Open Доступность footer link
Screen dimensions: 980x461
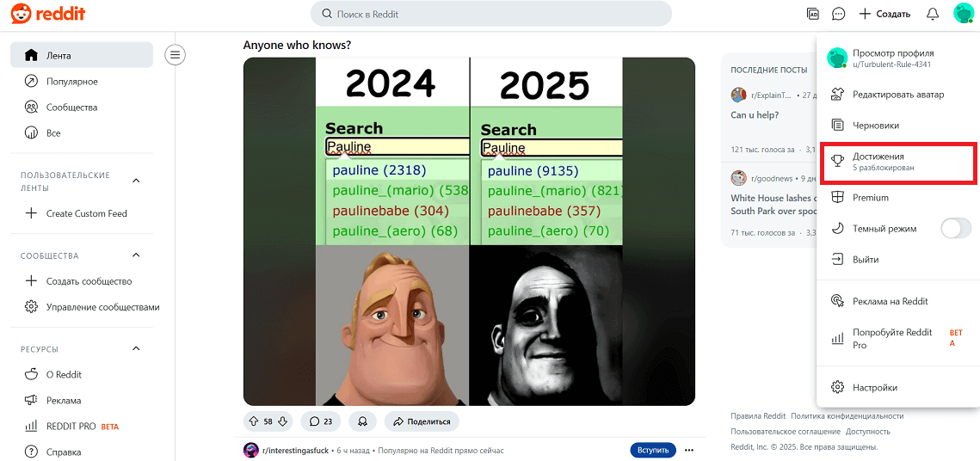(x=867, y=432)
